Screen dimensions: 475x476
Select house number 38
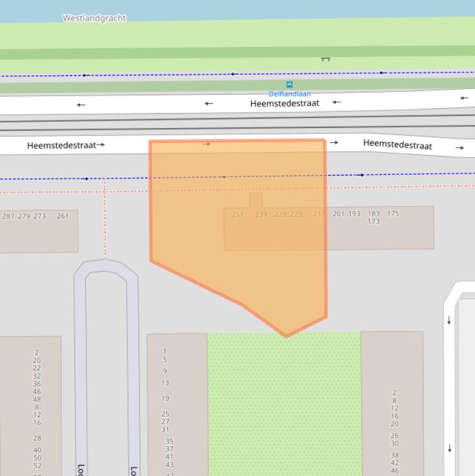point(394,455)
